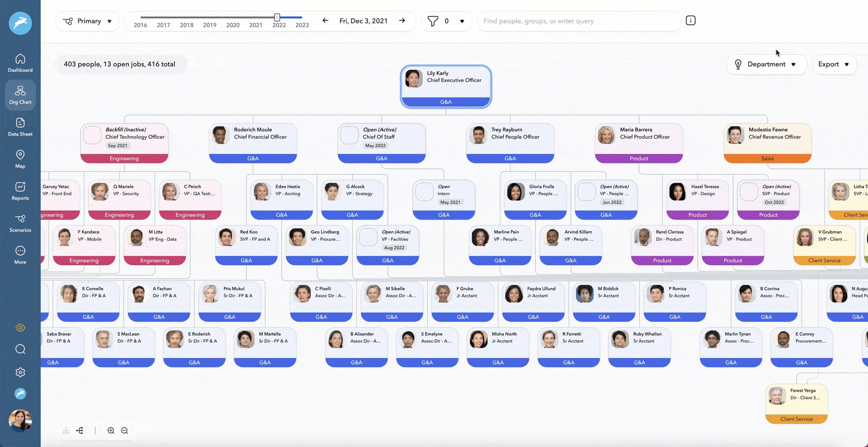Open the Org Chart sidebar panel
The image size is (868, 447).
click(20, 95)
